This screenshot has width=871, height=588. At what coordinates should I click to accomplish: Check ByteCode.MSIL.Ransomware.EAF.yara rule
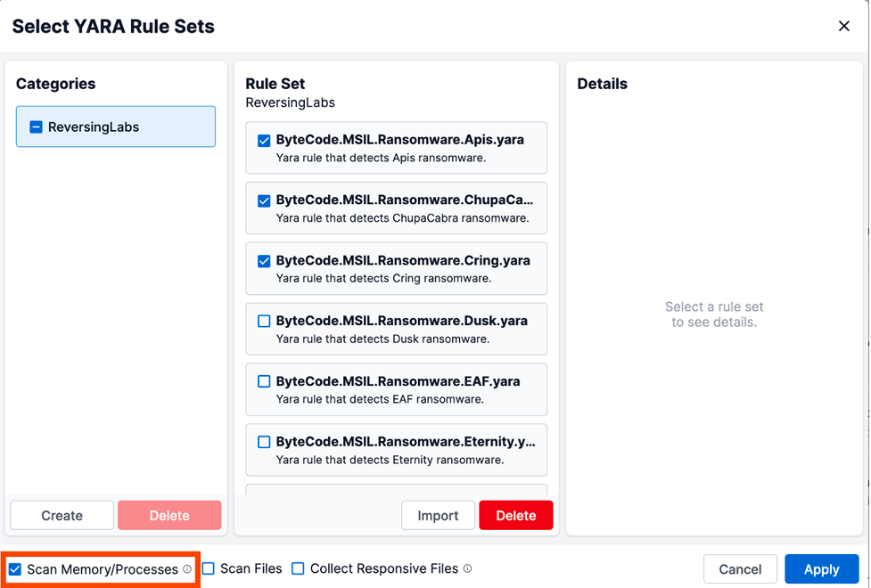click(263, 381)
